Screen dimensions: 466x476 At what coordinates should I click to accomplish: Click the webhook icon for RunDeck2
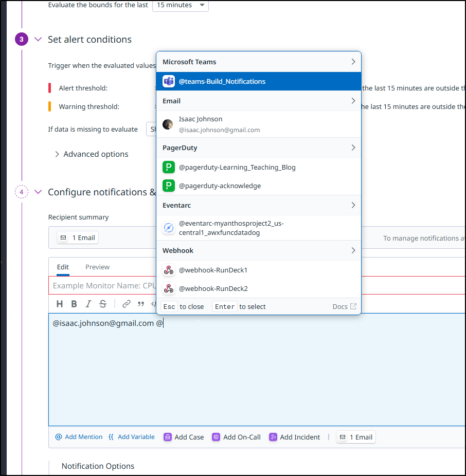click(x=169, y=288)
